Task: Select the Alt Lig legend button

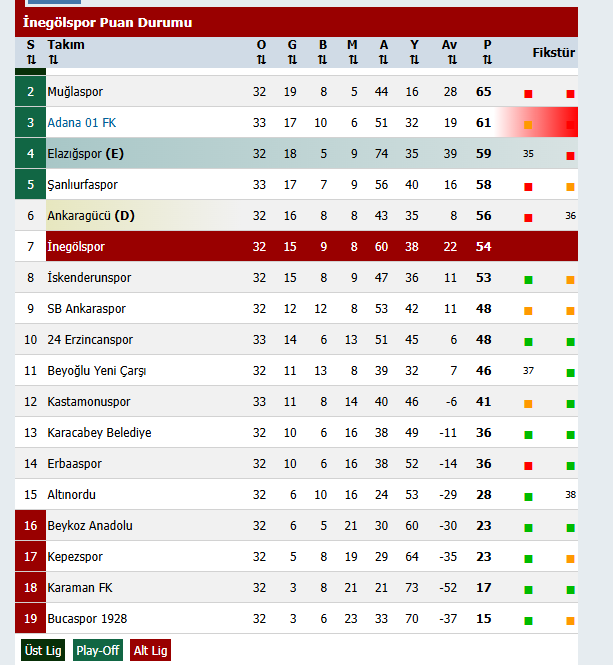Action: [x=151, y=650]
